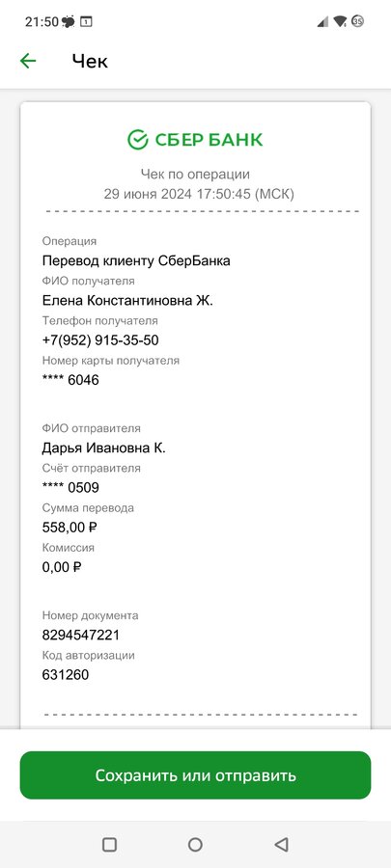Screen dimensions: 391x868
Task: Click the Сохранить или отправить button
Action: coord(195,775)
